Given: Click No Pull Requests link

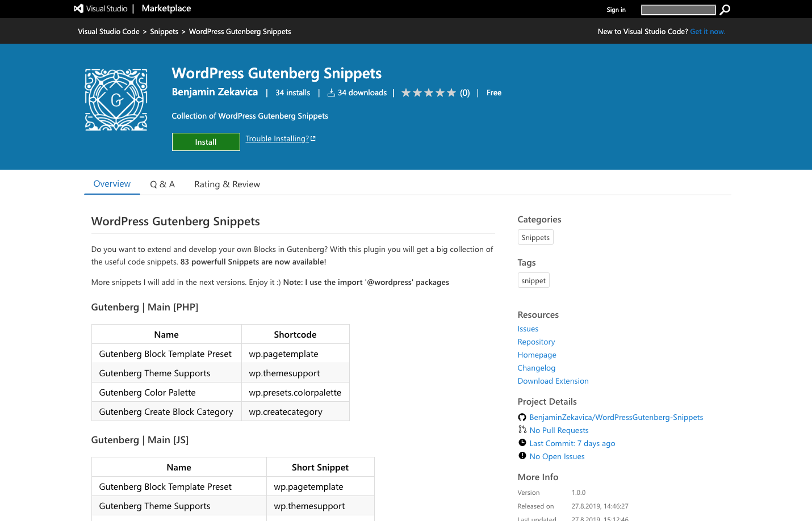Looking at the screenshot, I should 559,430.
